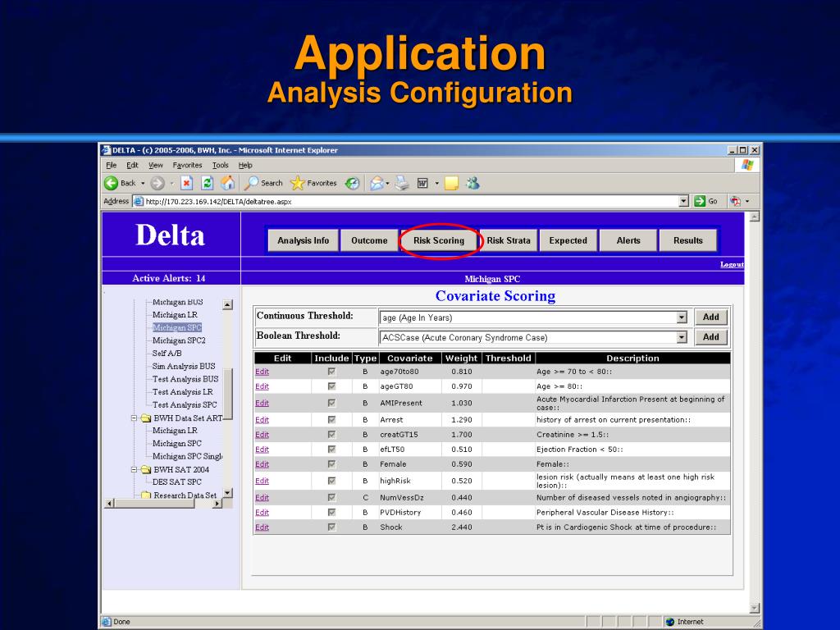Viewport: 840px width, 630px height.
Task: Open the Outcome tab
Action: click(x=369, y=240)
